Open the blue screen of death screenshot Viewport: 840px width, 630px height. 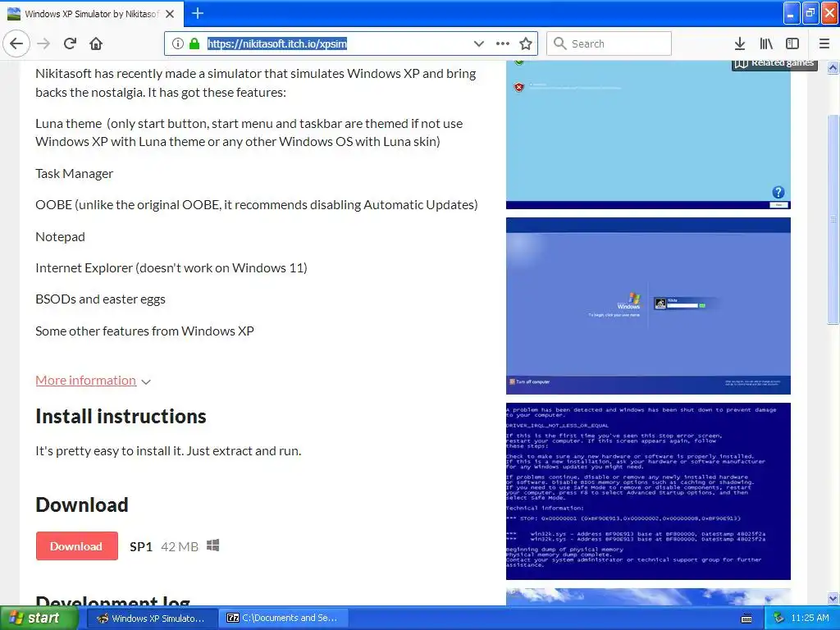(648, 491)
